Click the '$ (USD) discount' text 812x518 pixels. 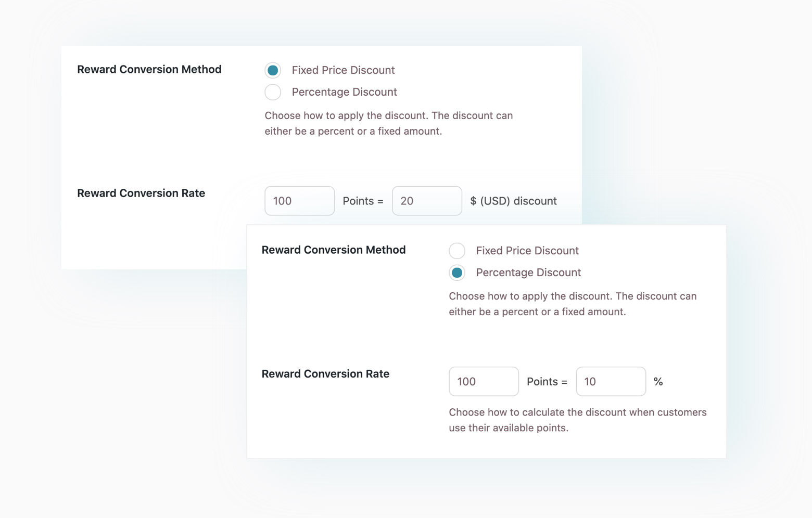click(x=513, y=201)
